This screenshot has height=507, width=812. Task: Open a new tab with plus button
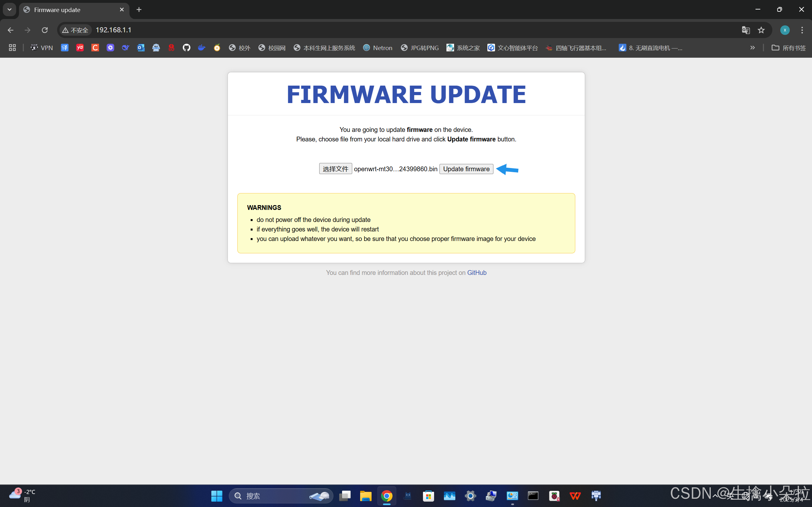click(139, 10)
